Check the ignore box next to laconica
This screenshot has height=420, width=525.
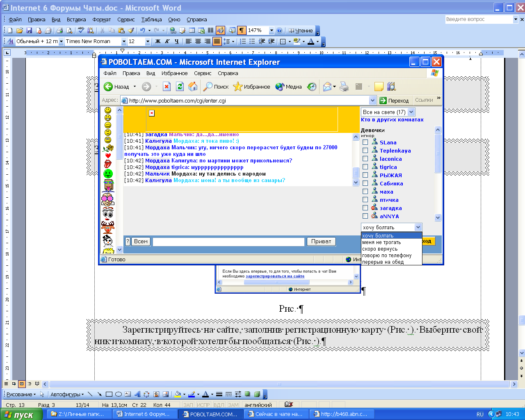point(365,159)
